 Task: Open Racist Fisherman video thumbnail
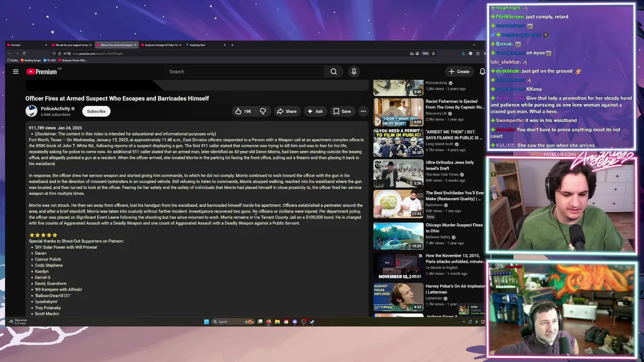[x=398, y=112]
